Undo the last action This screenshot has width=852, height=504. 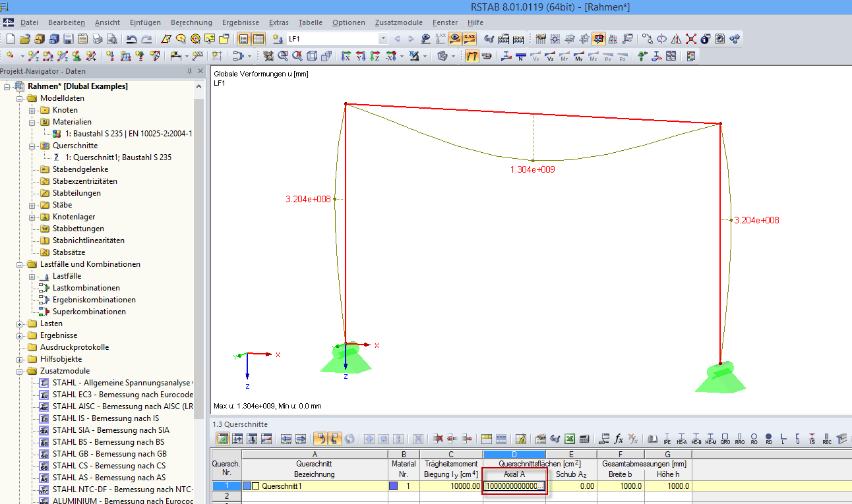click(x=131, y=39)
